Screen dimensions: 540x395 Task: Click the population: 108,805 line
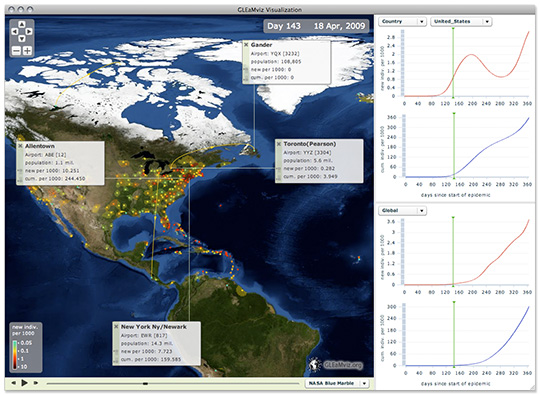[276, 62]
